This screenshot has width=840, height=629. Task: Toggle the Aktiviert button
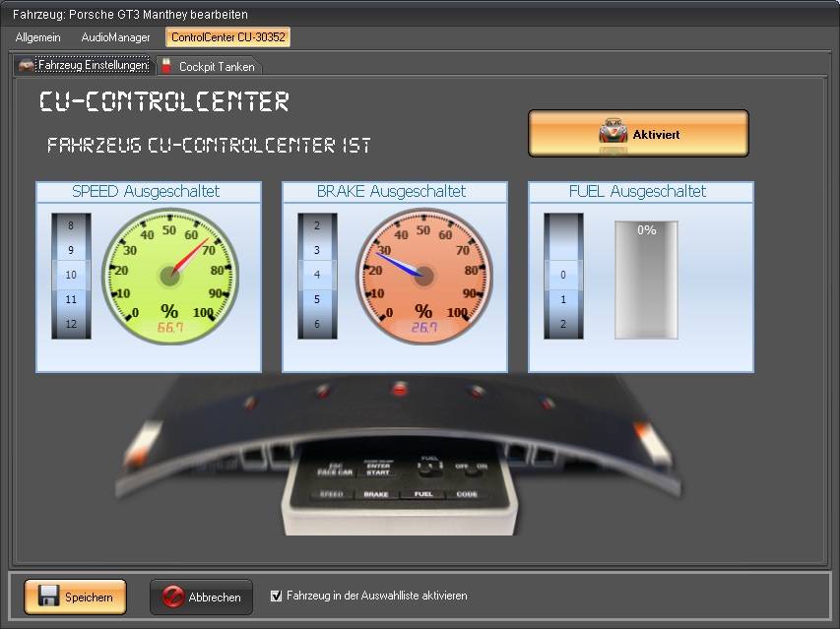638,133
